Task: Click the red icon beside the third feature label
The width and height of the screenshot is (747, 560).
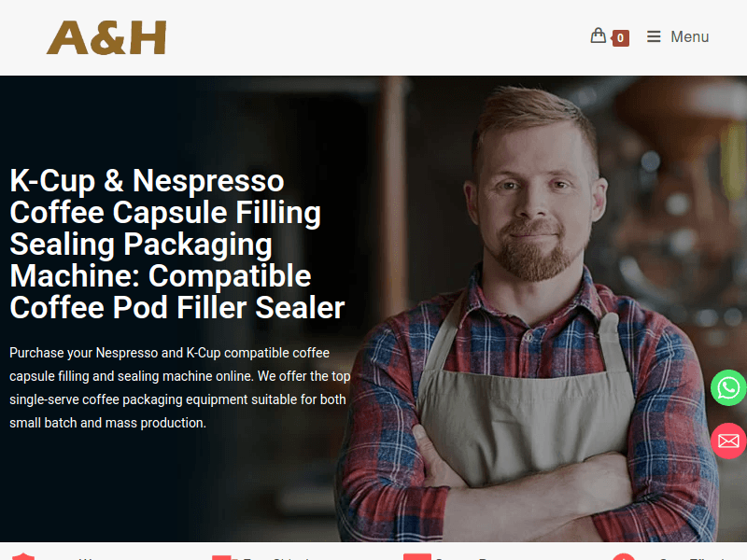Action: click(x=416, y=556)
